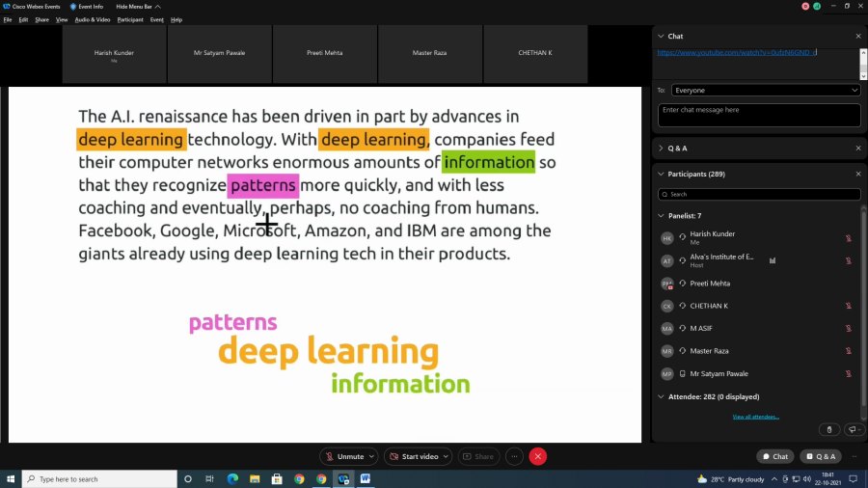The height and width of the screenshot is (488, 868).
Task: Focus the chat message input box
Action: [759, 115]
